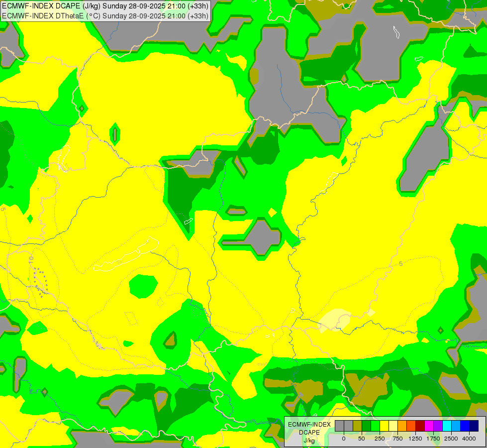This screenshot has width=487, height=448.
Task: Click the purple legend swatch
Action: 438,426
